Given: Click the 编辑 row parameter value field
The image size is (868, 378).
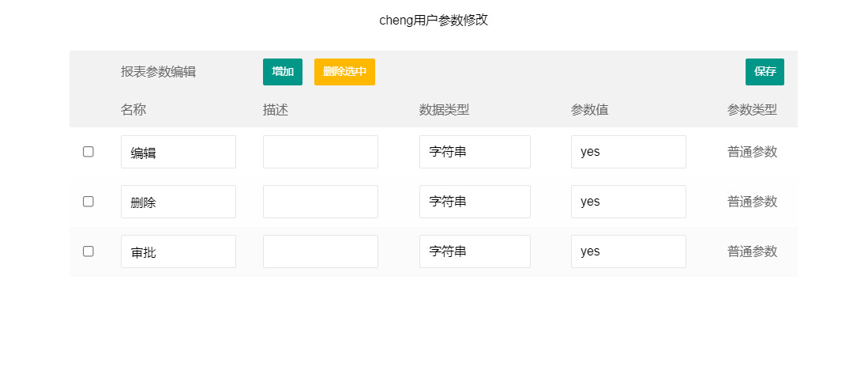Looking at the screenshot, I should tap(628, 152).
